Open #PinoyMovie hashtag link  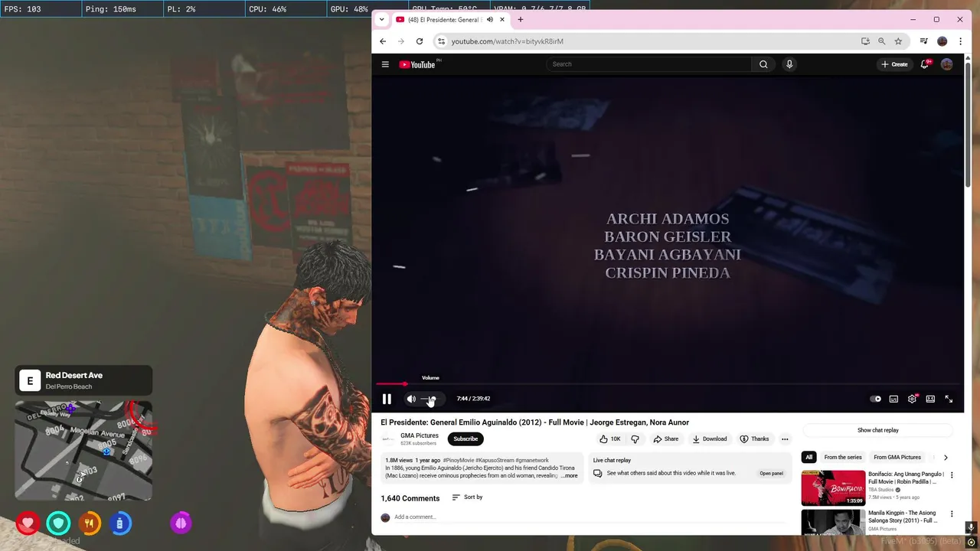click(x=459, y=461)
